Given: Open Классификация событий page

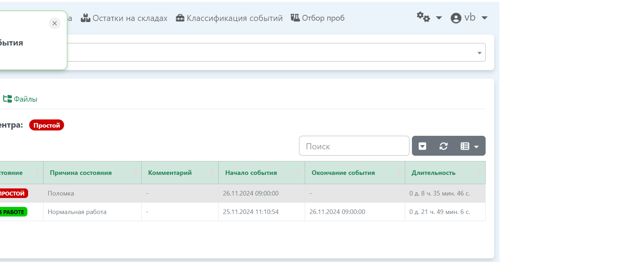Looking at the screenshot, I should coord(229,18).
